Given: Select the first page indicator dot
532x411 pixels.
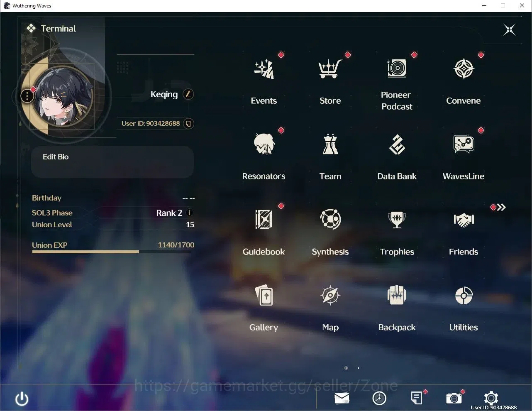Looking at the screenshot, I should click(346, 368).
